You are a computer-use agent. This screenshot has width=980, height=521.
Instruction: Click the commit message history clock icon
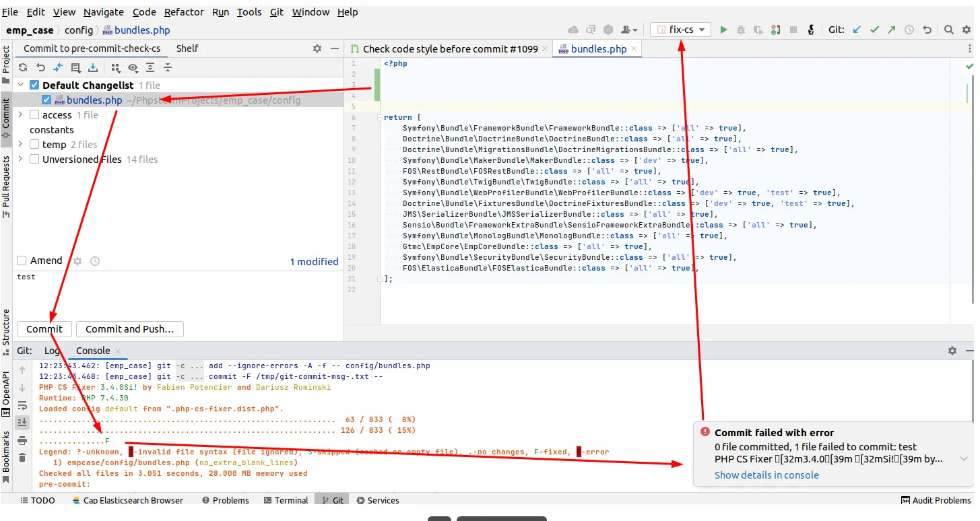point(95,261)
